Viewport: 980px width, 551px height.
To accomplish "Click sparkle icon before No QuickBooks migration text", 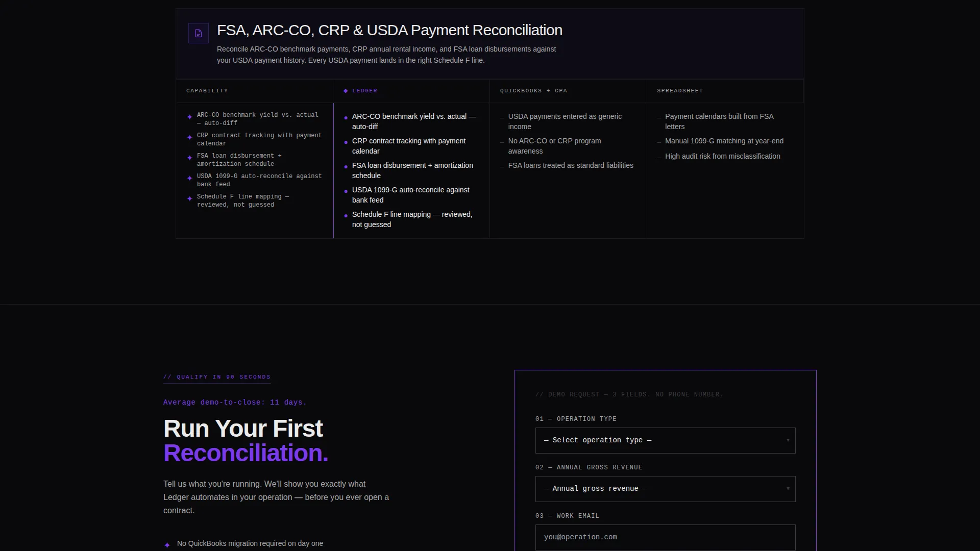I will (167, 545).
